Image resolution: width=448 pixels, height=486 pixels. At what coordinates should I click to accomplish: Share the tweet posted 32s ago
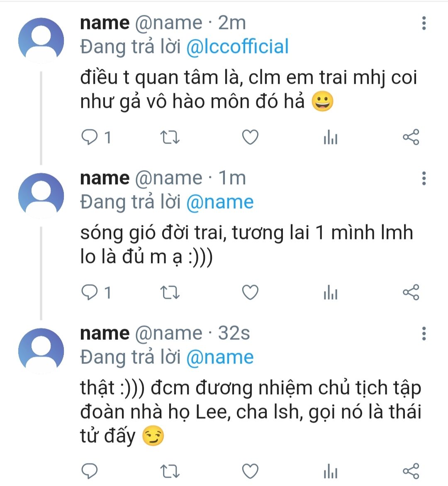[x=411, y=471]
